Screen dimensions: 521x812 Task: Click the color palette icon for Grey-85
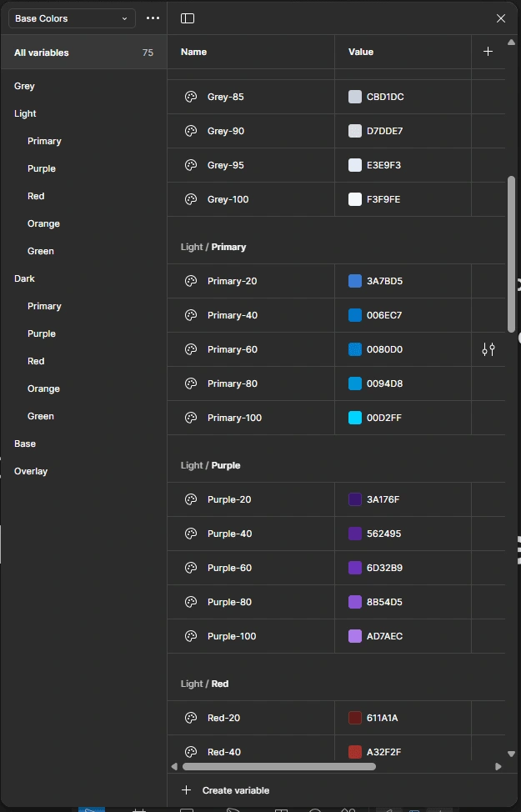pos(191,97)
